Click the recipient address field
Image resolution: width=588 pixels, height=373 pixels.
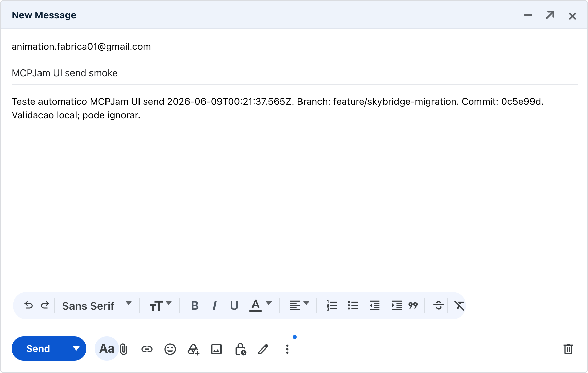click(295, 46)
